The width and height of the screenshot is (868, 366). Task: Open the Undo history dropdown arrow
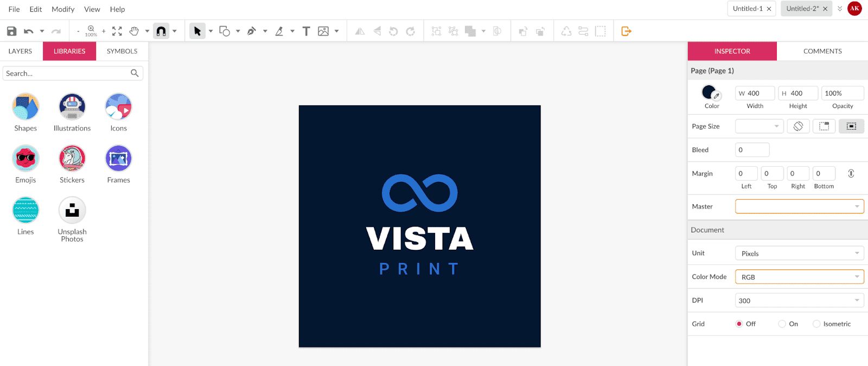(x=42, y=31)
